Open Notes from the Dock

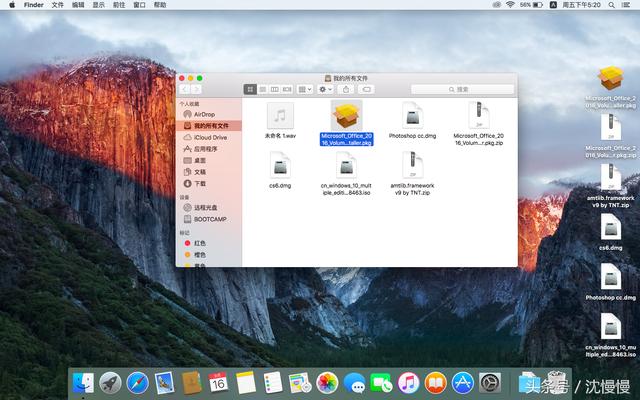point(246,383)
